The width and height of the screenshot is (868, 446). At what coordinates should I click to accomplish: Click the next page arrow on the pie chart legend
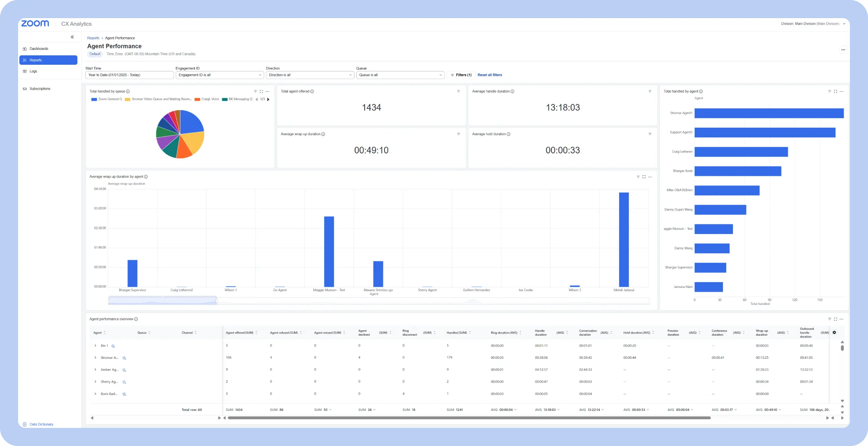click(x=268, y=99)
